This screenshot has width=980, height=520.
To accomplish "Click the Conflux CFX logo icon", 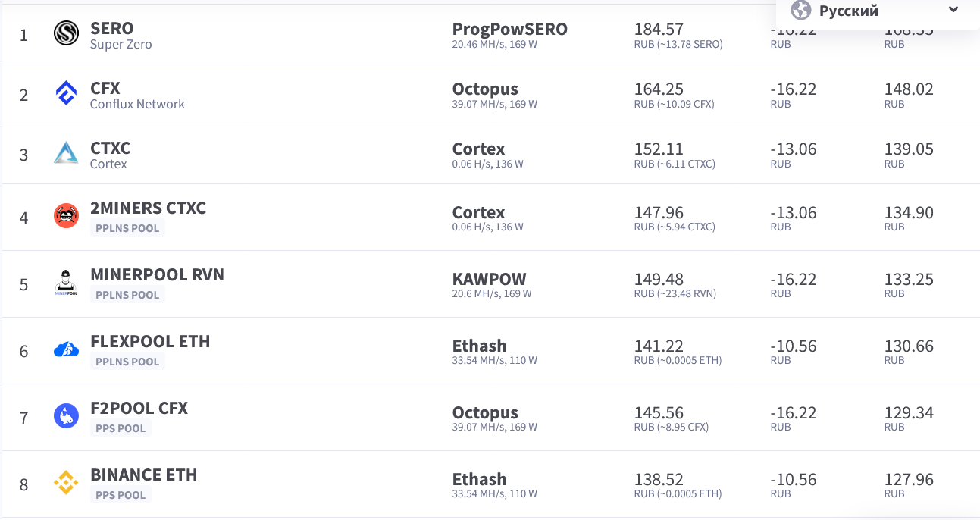I will coord(67,94).
